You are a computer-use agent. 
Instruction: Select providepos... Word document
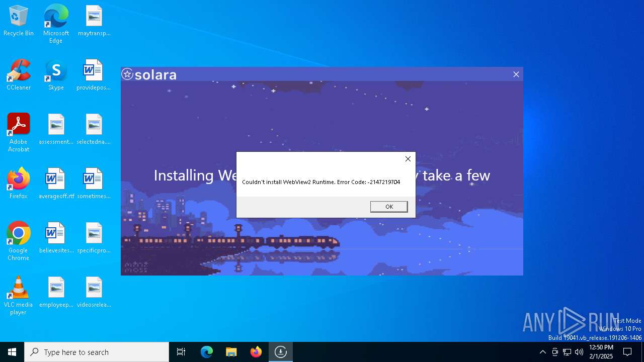94,75
